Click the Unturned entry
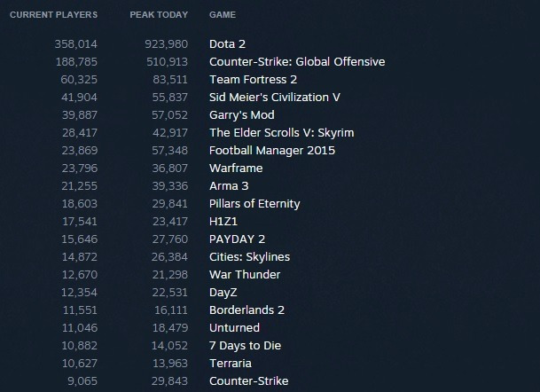This screenshot has height=392, width=540. pos(234,328)
